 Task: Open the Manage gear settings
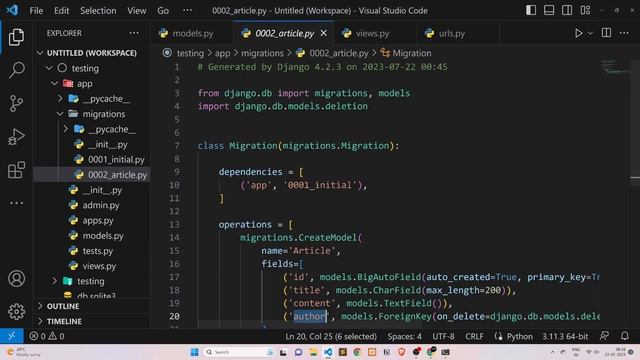click(x=16, y=312)
